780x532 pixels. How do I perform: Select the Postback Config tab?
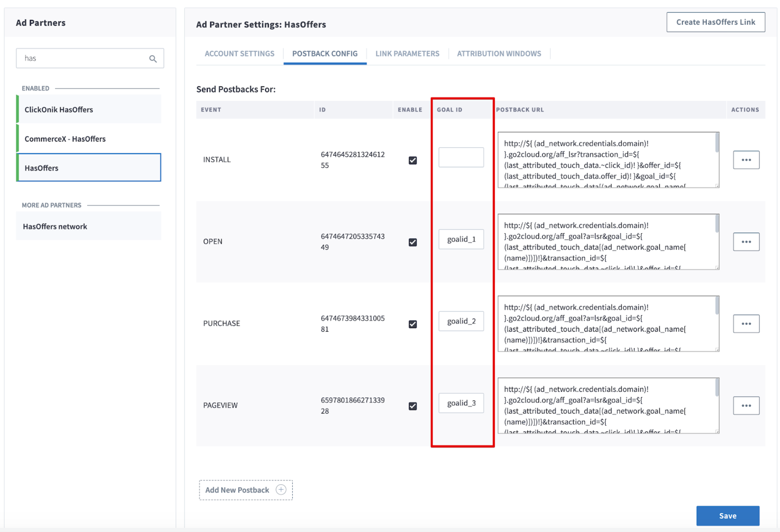pos(325,54)
